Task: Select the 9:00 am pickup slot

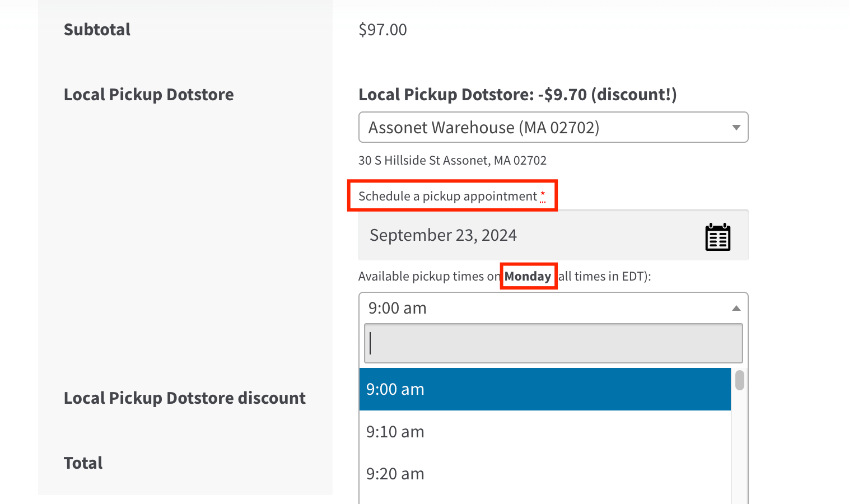Action: (544, 389)
